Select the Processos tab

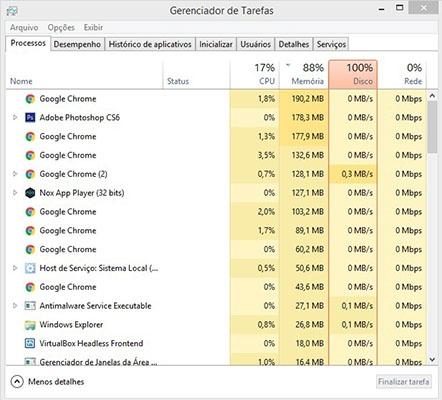click(x=28, y=43)
